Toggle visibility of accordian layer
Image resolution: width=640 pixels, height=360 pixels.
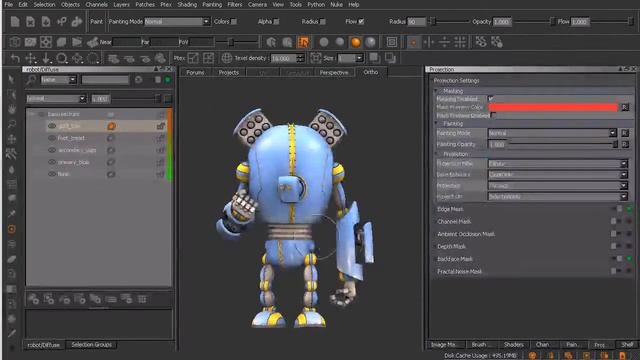(x=52, y=150)
